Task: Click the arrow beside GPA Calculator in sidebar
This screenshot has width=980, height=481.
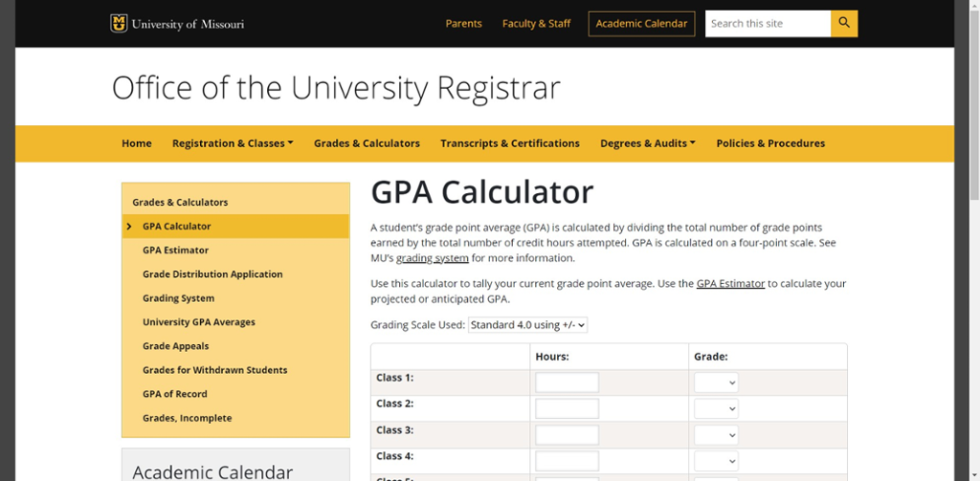Action: 129,226
